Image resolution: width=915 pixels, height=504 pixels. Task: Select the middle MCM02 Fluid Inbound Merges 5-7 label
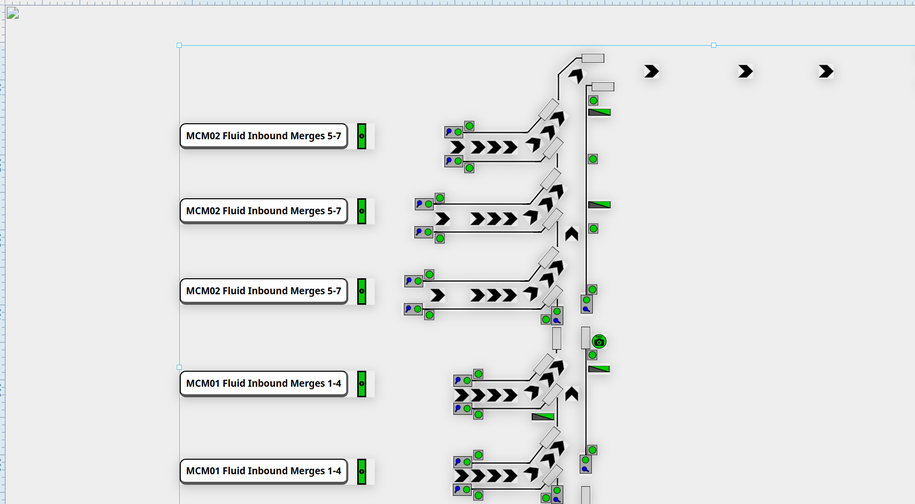264,211
